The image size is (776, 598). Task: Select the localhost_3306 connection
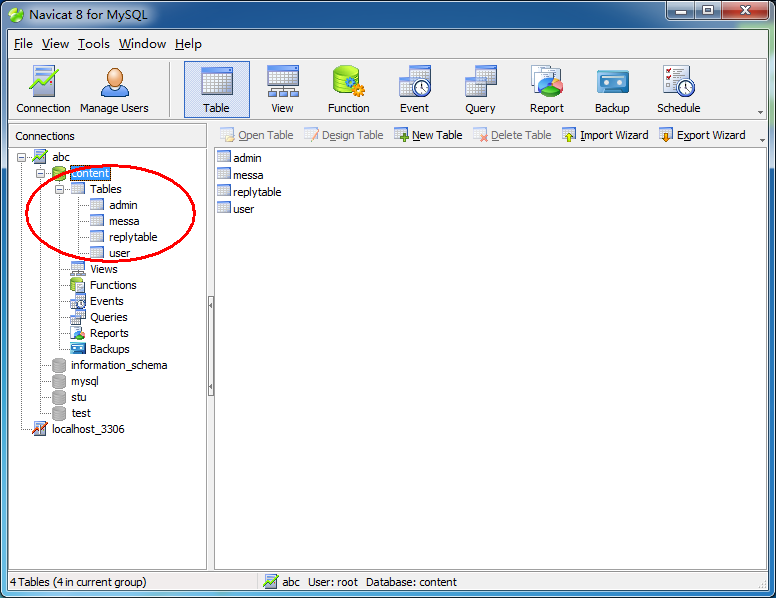point(88,429)
